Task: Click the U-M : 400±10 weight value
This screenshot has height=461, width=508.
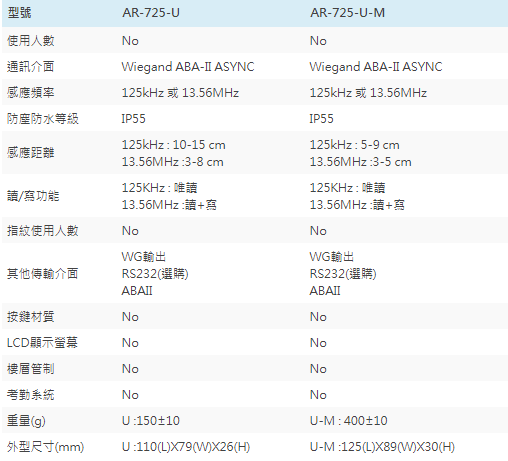Action: point(349,421)
